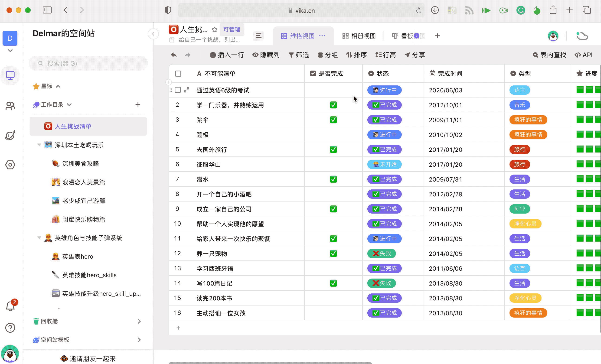Click the cloud sync status icon
The height and width of the screenshot is (364, 601).
(x=582, y=36)
